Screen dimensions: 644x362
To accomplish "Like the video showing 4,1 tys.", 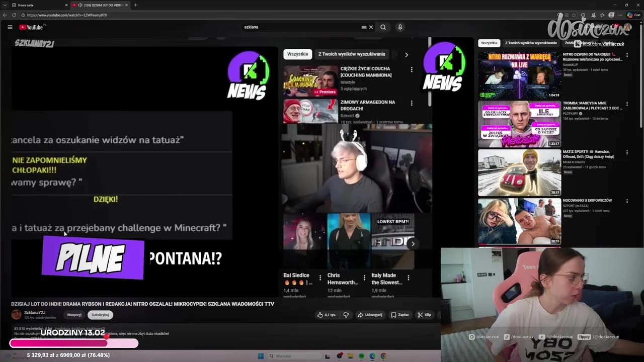I will 327,315.
